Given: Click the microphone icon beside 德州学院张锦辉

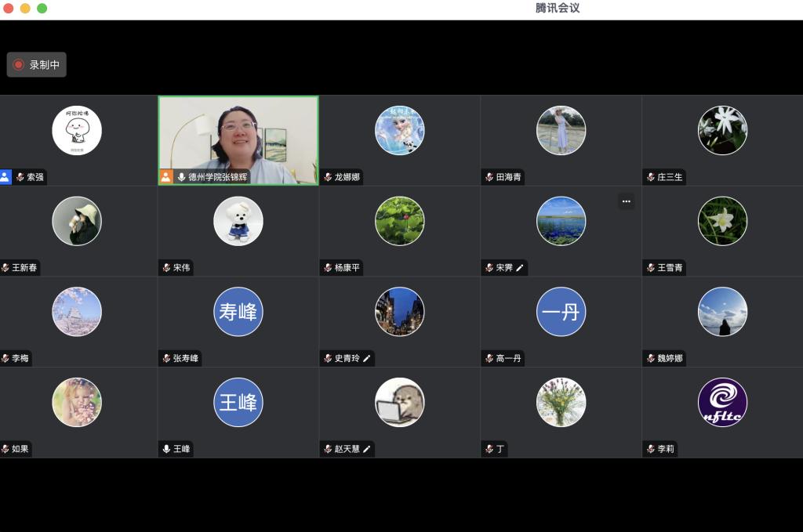Looking at the screenshot, I should tap(181, 177).
